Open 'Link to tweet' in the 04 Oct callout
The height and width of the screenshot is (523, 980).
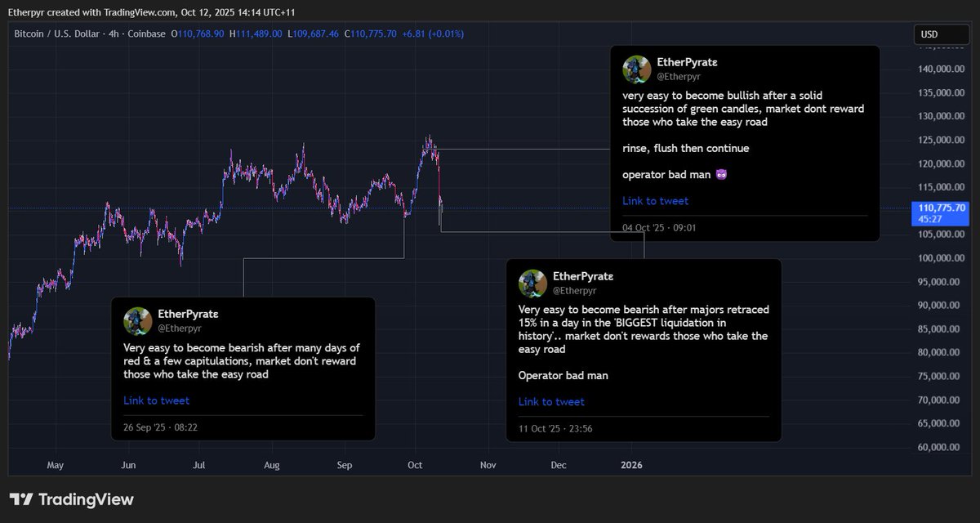656,200
